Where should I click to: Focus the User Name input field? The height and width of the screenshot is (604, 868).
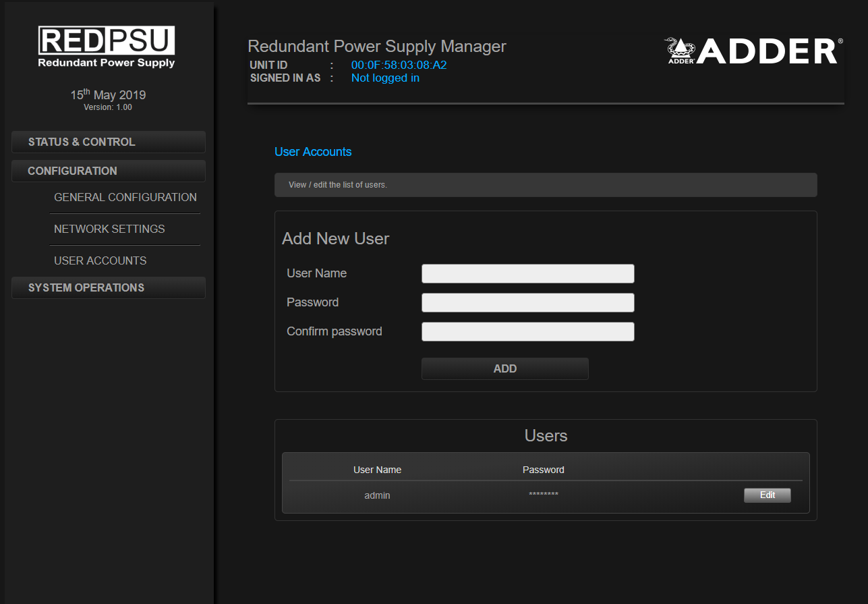[x=527, y=273]
